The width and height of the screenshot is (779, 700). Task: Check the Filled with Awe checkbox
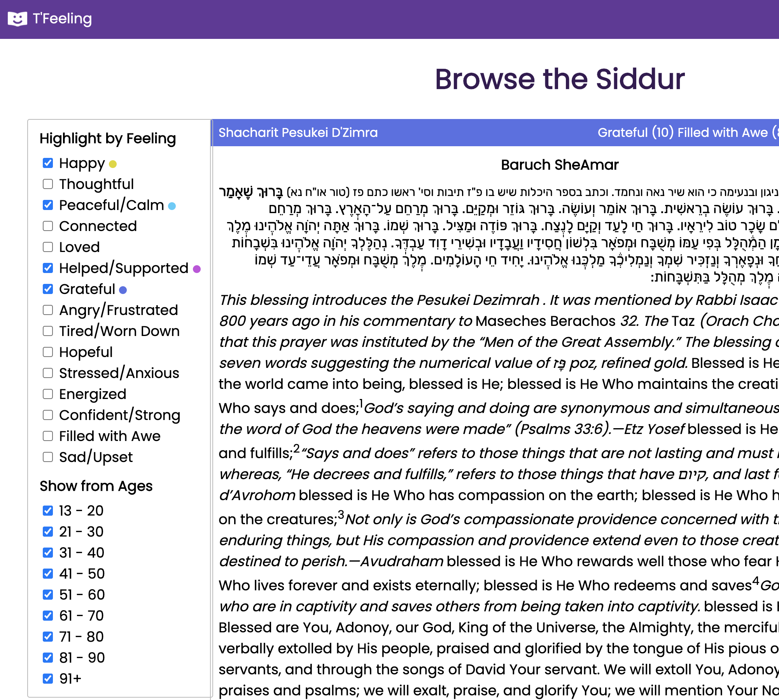tap(48, 436)
